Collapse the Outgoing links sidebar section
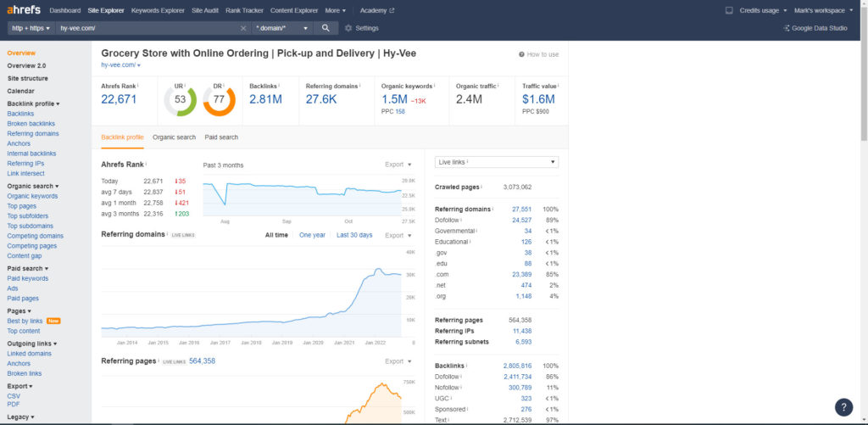868x425 pixels. pyautogui.click(x=32, y=344)
